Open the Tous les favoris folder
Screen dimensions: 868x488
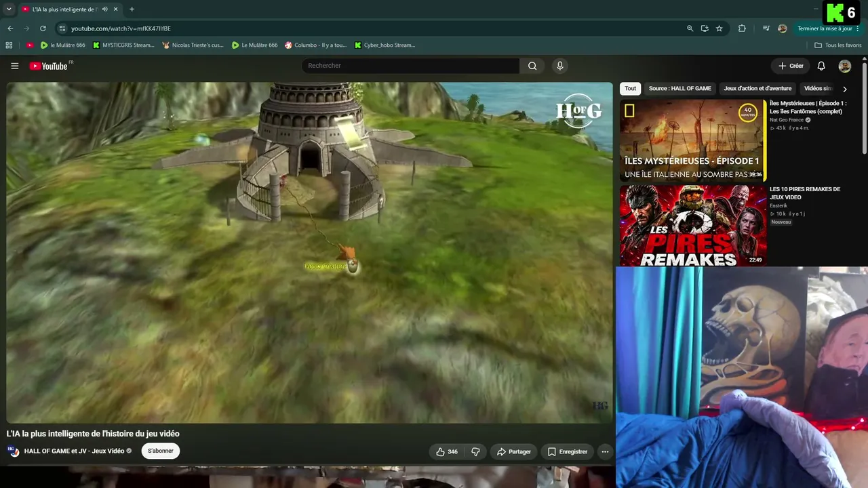(838, 45)
